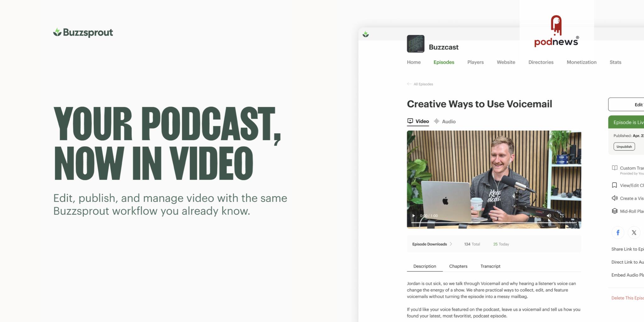Switch to the Website tab

(x=506, y=62)
